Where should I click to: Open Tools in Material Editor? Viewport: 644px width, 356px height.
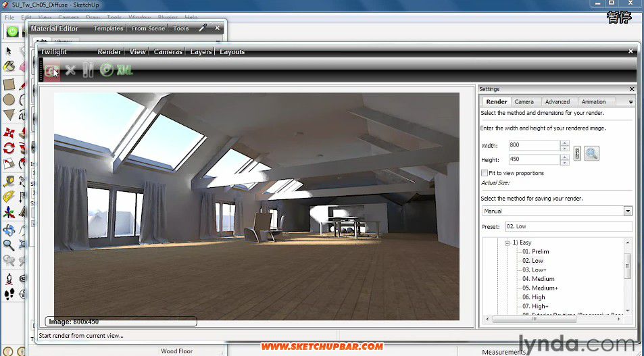[x=180, y=28]
